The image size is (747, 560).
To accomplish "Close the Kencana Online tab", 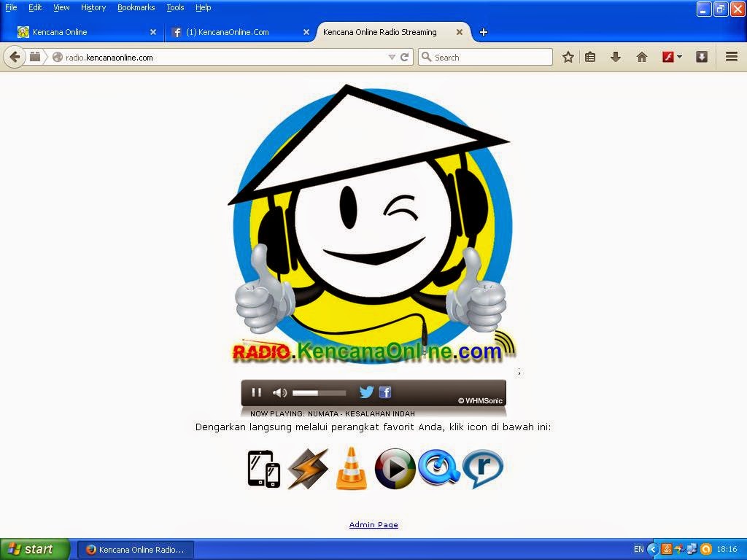I will 153,32.
